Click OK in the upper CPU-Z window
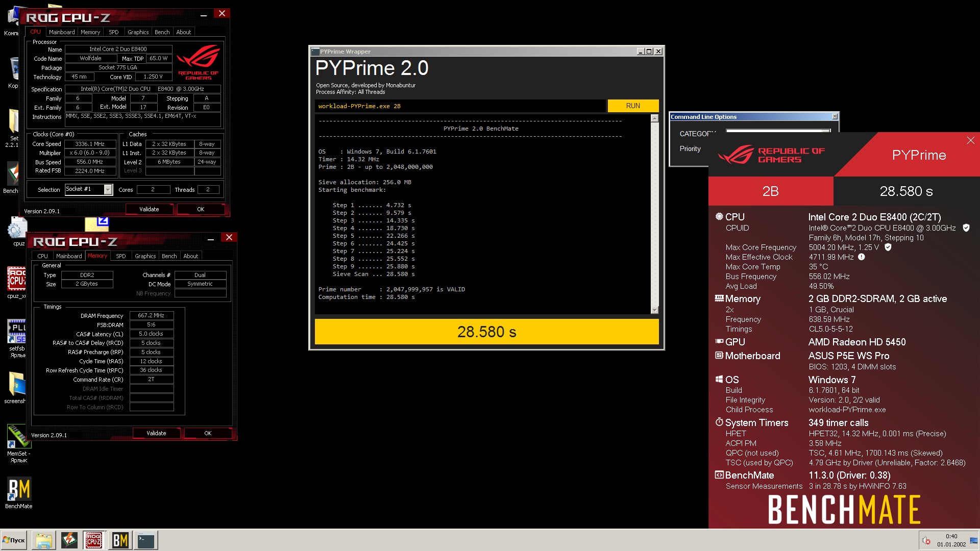The width and height of the screenshot is (980, 551). click(201, 209)
